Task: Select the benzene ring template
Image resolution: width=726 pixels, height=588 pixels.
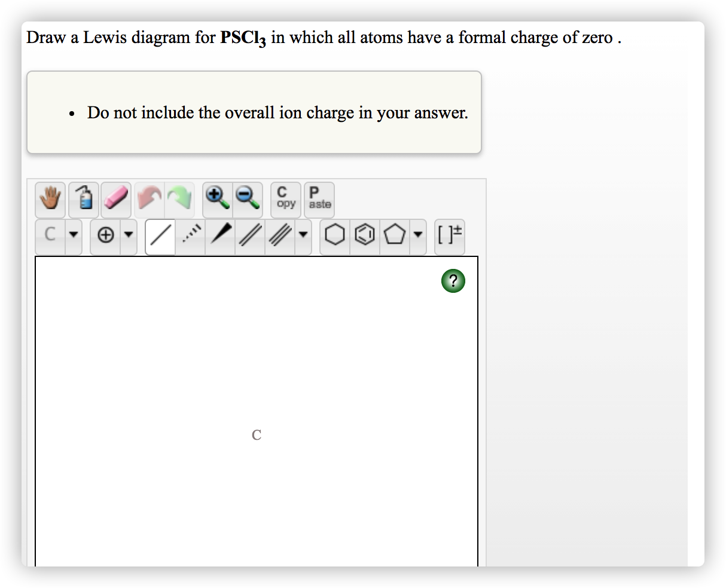Action: (364, 235)
